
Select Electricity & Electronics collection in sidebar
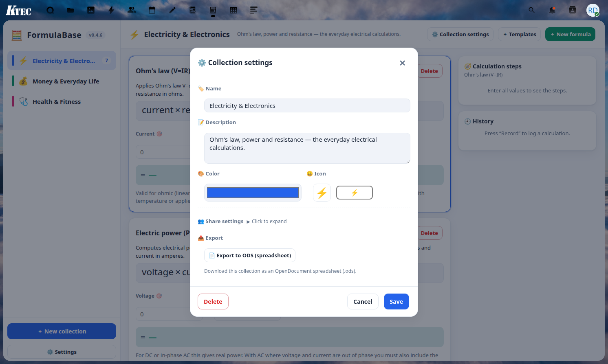click(62, 61)
